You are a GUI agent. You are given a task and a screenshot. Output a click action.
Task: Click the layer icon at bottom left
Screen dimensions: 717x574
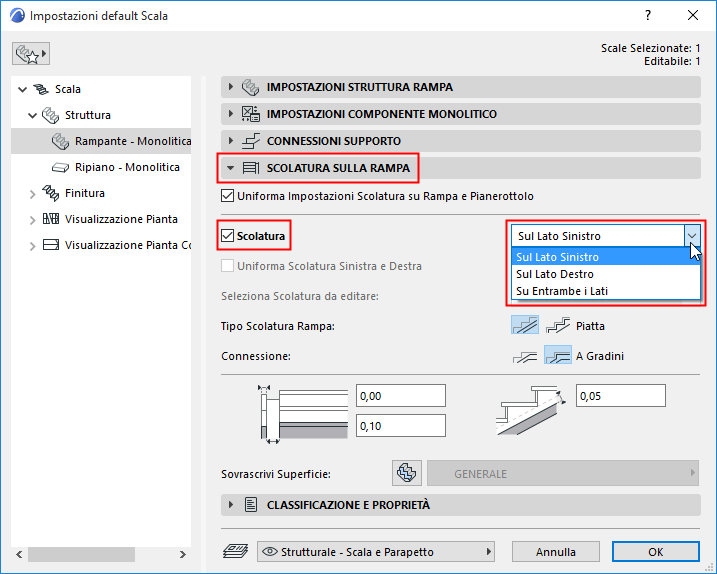pyautogui.click(x=235, y=551)
